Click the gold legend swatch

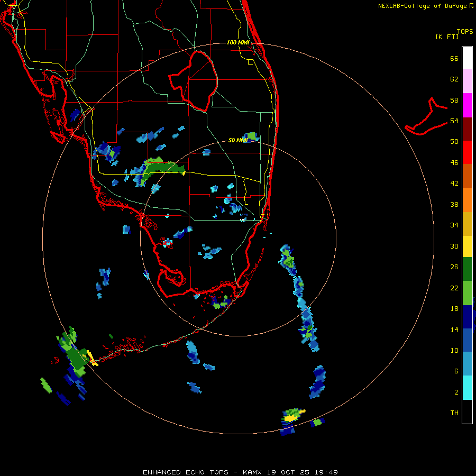467,224
